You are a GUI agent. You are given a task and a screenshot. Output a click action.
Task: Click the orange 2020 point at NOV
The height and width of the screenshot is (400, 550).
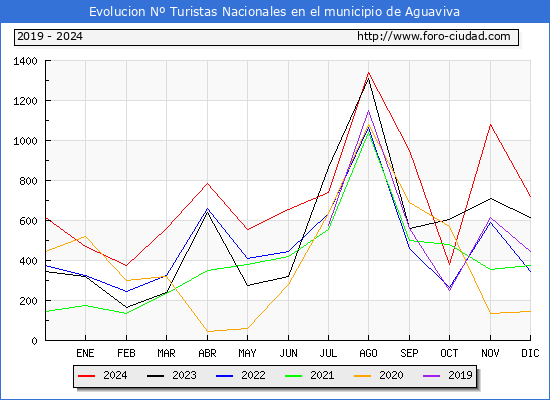(490, 313)
